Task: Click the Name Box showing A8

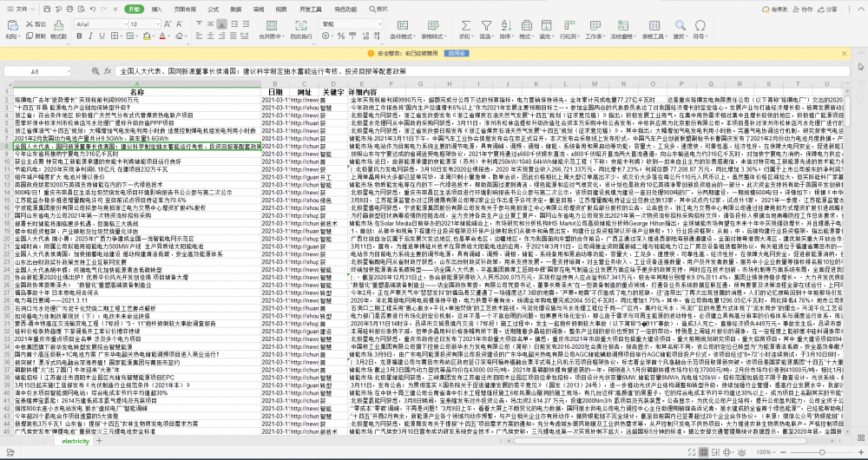Action: (36, 71)
